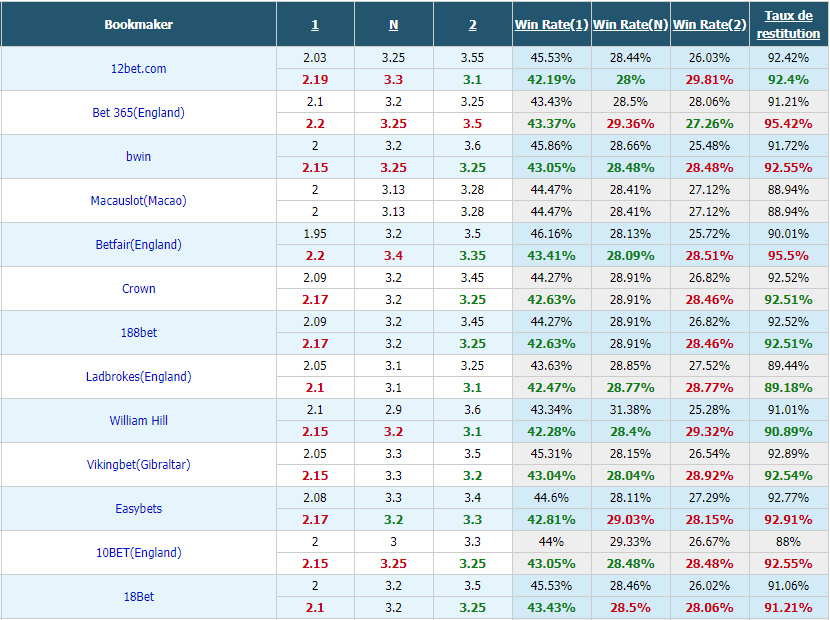Open the Macauslot(Macao) link

(x=138, y=201)
